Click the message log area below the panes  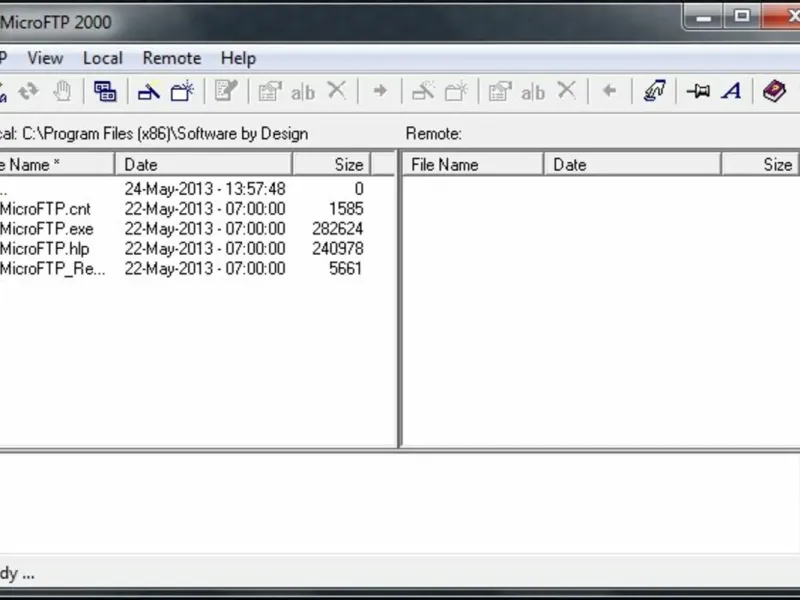coord(400,503)
